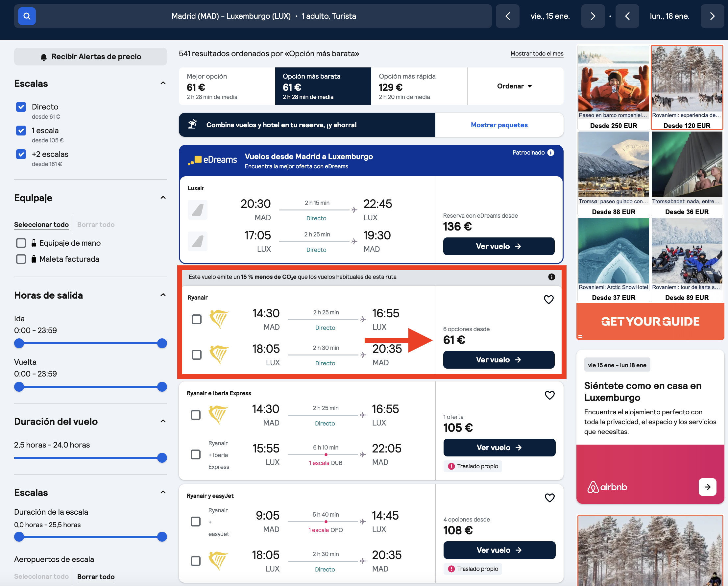Uncheck the Directo filter checkbox
728x586 pixels.
(x=21, y=107)
